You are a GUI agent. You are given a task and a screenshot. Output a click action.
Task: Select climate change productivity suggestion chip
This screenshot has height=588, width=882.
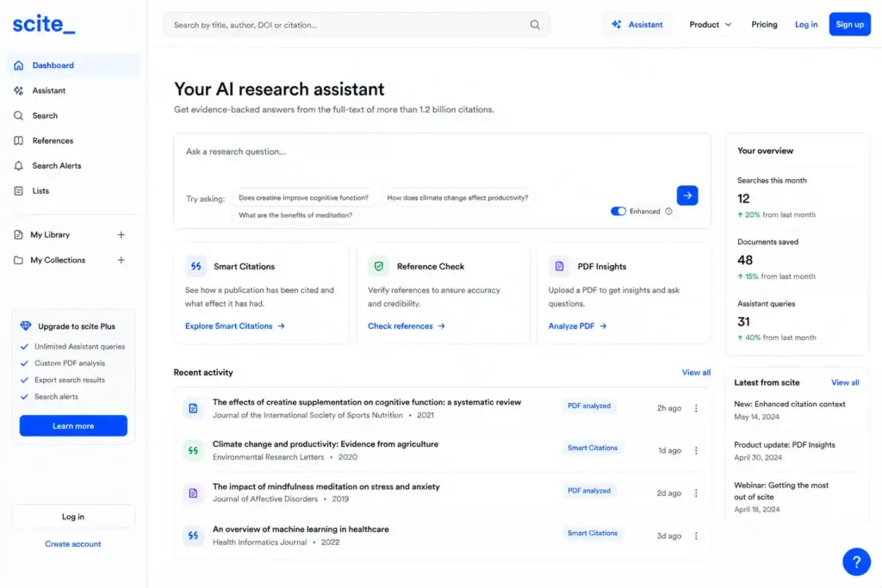(457, 198)
